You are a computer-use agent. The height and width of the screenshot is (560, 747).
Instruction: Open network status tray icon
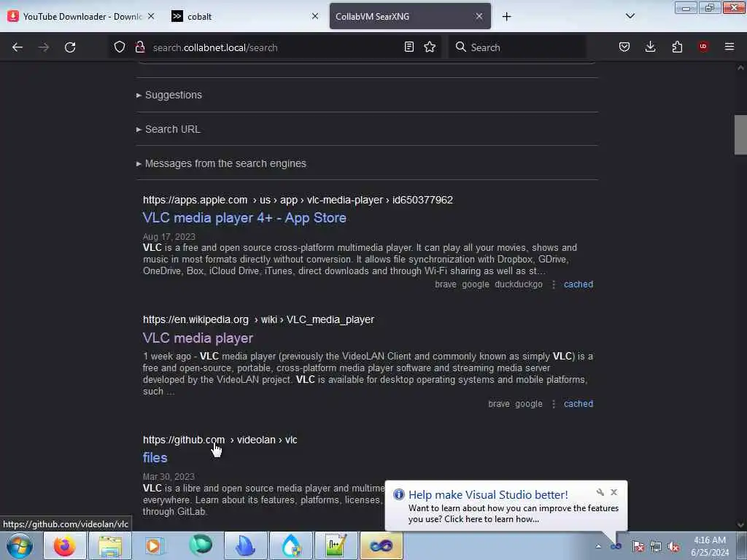pyautogui.click(x=656, y=546)
